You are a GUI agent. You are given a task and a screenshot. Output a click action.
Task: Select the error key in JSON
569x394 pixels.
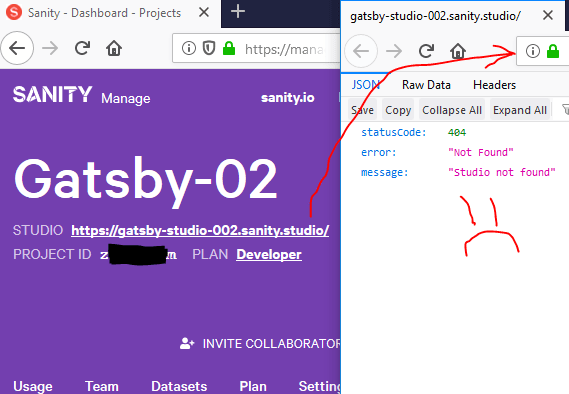[x=379, y=152]
